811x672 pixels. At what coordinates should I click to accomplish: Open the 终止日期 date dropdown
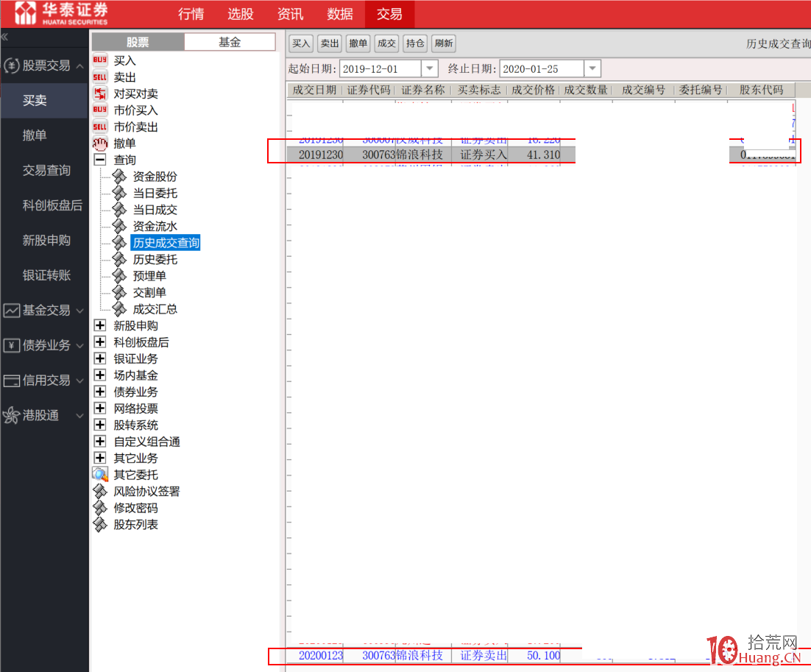click(592, 69)
